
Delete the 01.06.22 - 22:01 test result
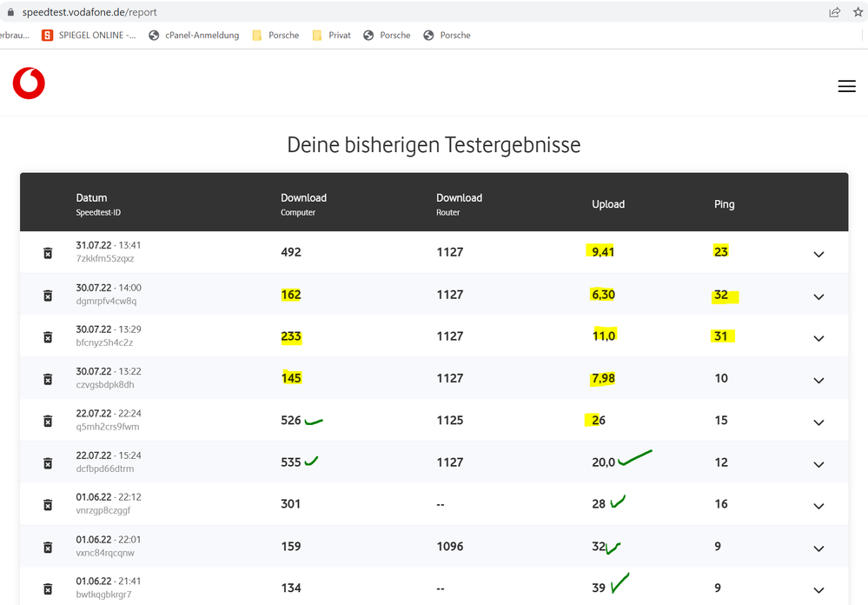pos(48,546)
